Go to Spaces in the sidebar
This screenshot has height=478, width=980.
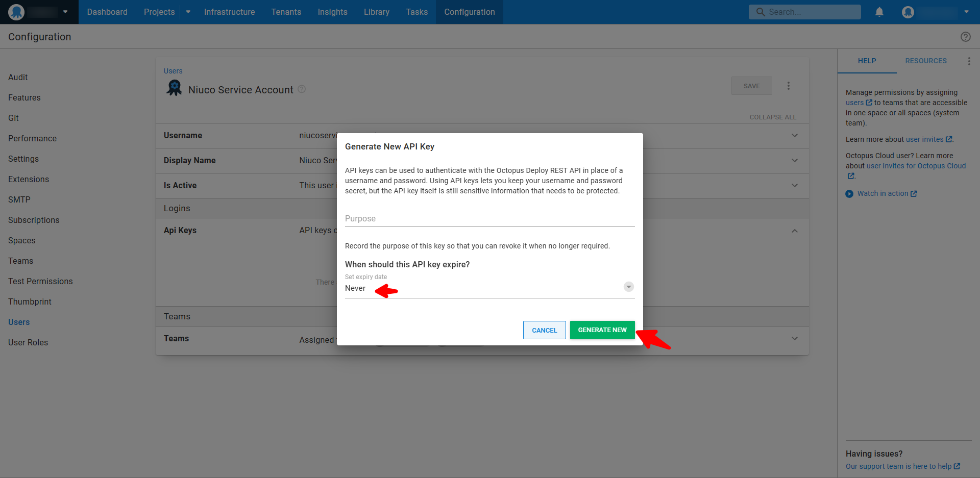[x=22, y=240]
